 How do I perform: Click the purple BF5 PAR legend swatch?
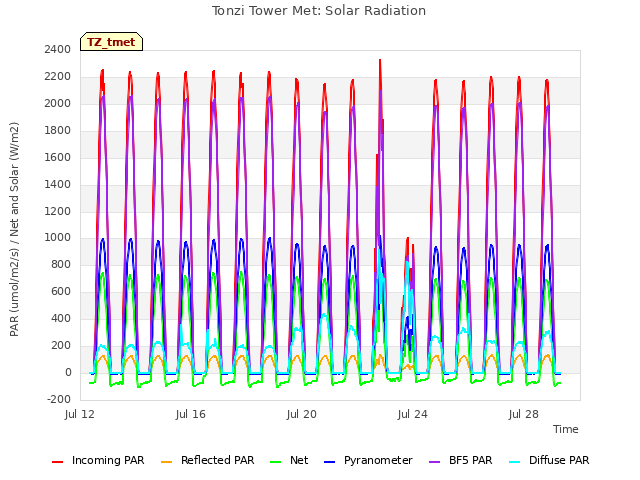435,462
